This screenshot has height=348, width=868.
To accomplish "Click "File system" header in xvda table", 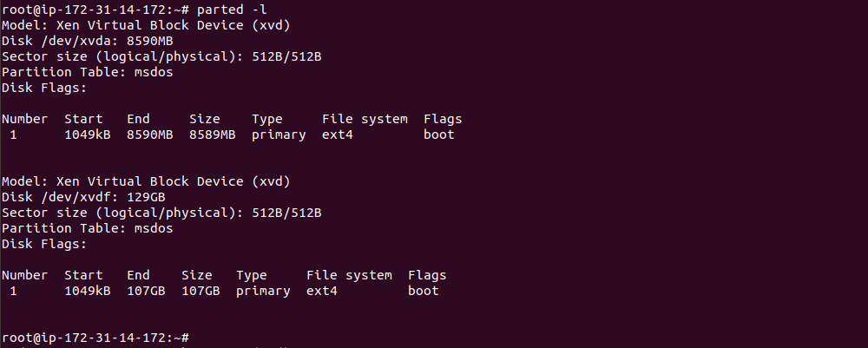I will [365, 119].
